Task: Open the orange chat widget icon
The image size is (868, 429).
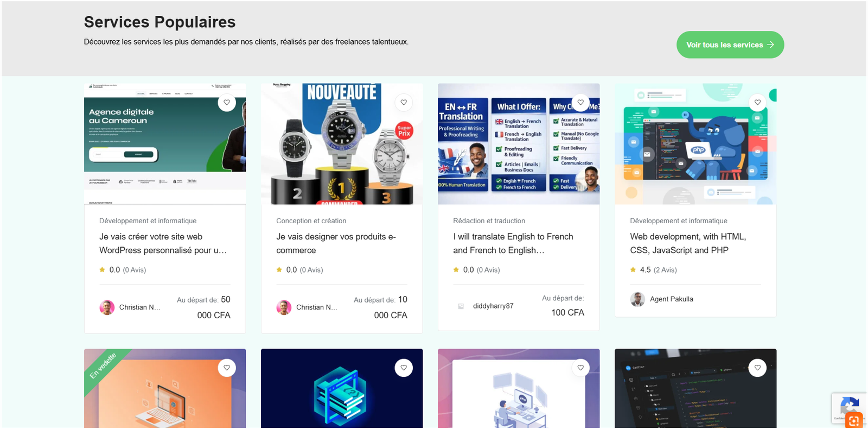Action: [854, 421]
